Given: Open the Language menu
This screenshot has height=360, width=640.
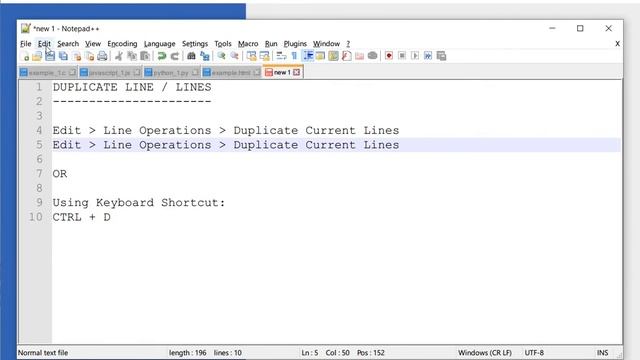Looking at the screenshot, I should 159,44.
